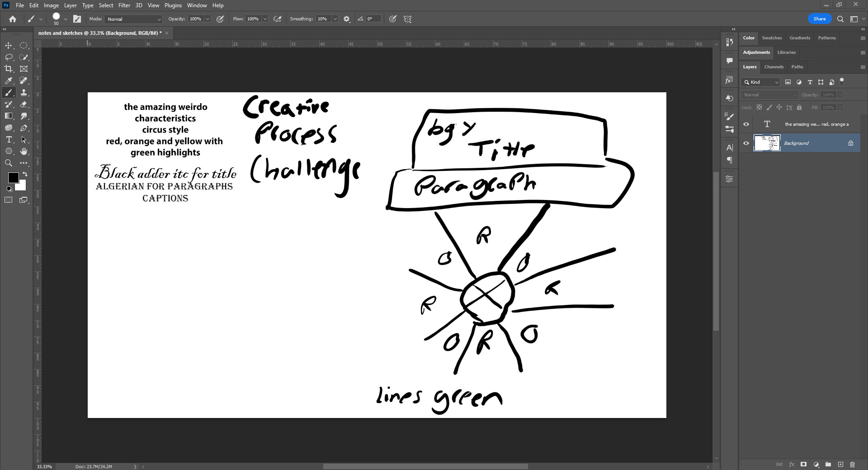The image size is (868, 470).
Task: Open the Filter menu
Action: [124, 5]
